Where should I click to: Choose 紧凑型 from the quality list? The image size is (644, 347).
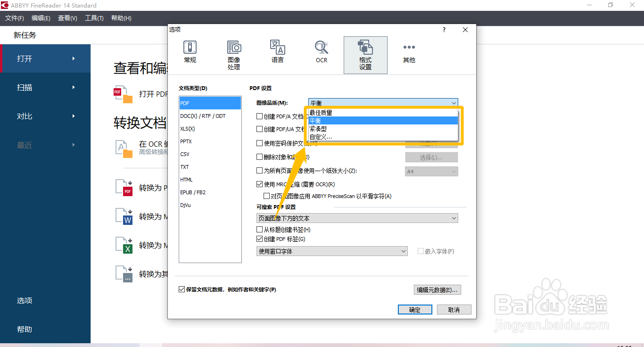coord(383,129)
